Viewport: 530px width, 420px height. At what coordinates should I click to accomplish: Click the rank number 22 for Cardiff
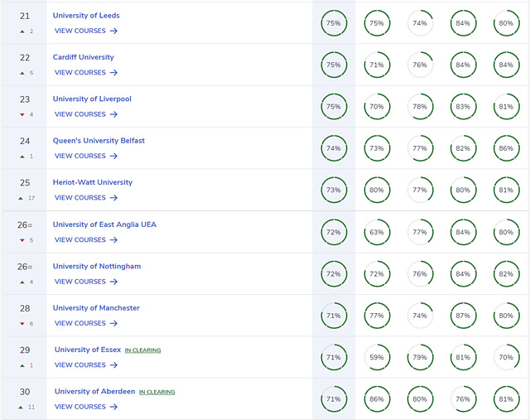(x=25, y=57)
